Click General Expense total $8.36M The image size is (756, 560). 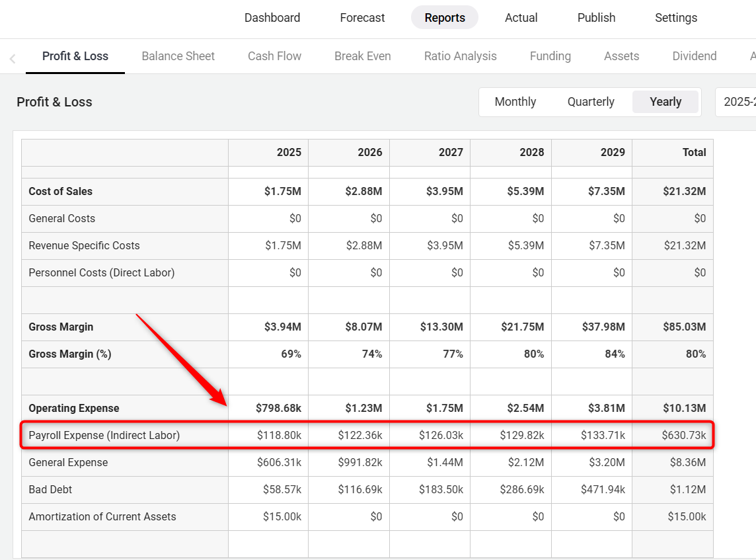(x=687, y=463)
